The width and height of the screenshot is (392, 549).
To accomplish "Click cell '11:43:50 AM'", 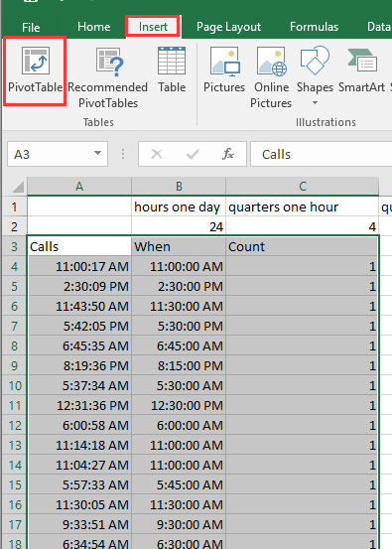I will point(79,306).
